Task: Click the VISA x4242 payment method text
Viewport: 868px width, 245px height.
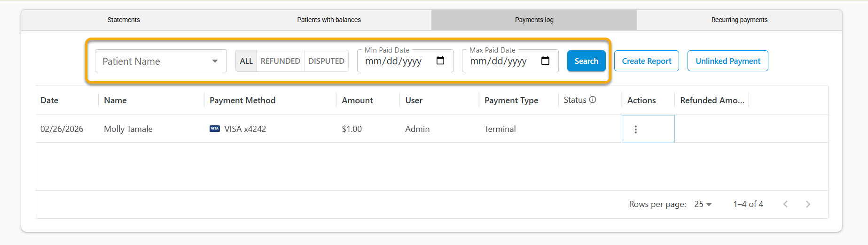Action: [x=245, y=129]
